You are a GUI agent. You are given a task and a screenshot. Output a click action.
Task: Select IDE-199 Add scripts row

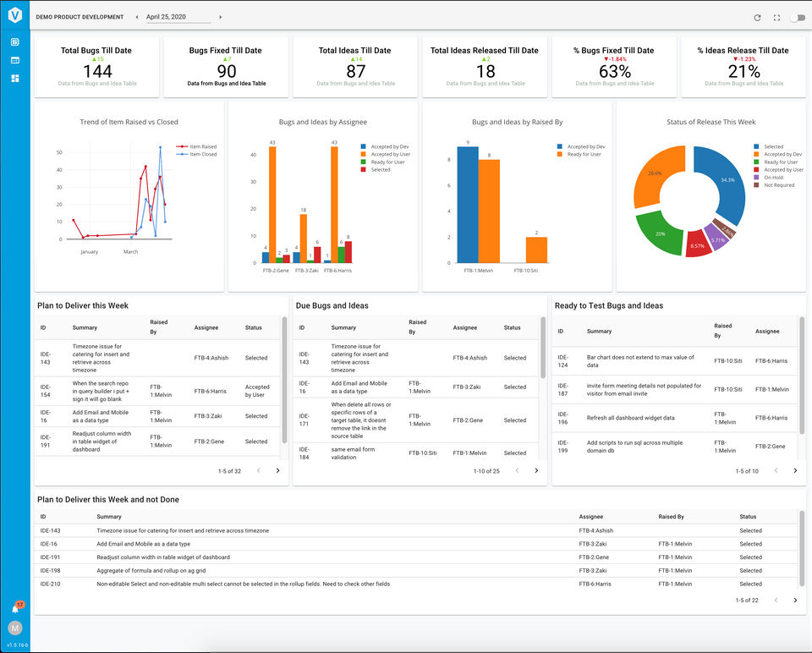pos(675,447)
